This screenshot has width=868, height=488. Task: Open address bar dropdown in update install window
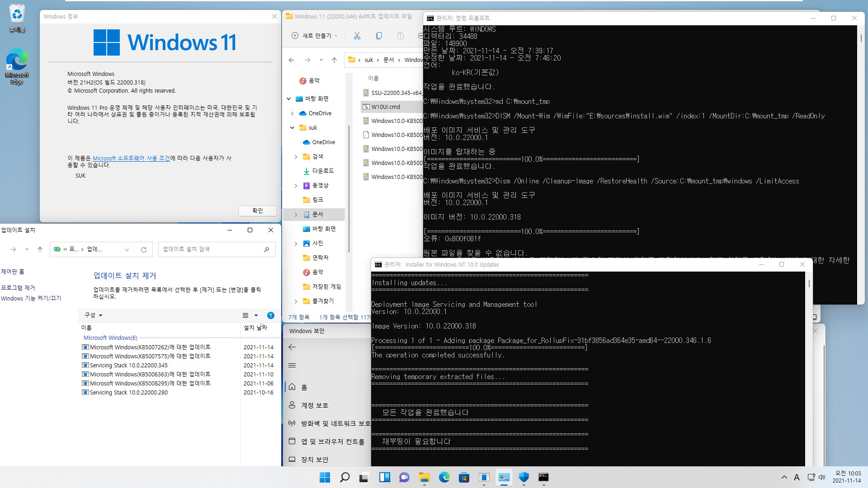pos(127,249)
